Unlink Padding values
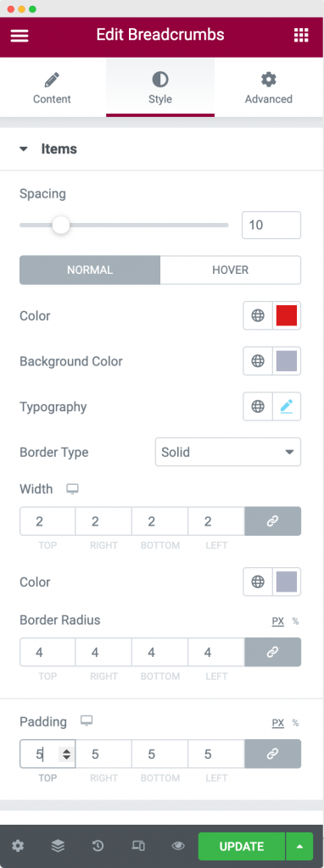The width and height of the screenshot is (324, 868). pyautogui.click(x=272, y=754)
